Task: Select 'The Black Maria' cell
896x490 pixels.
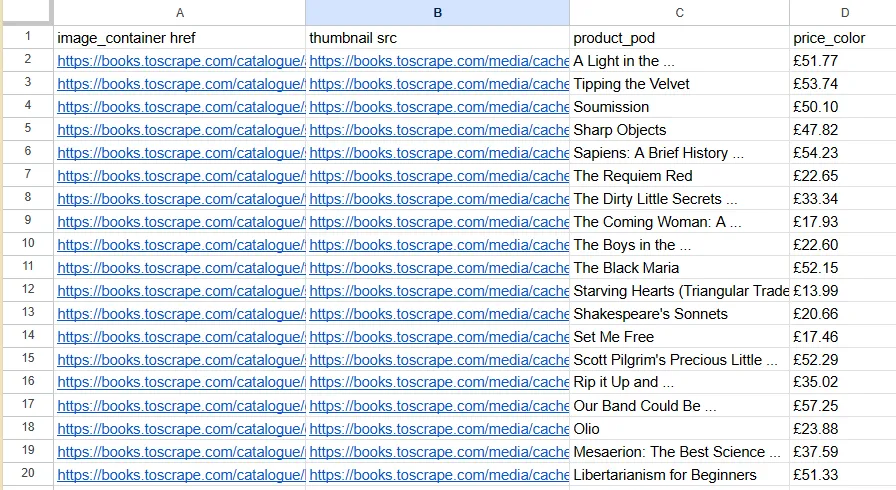Action: [679, 267]
